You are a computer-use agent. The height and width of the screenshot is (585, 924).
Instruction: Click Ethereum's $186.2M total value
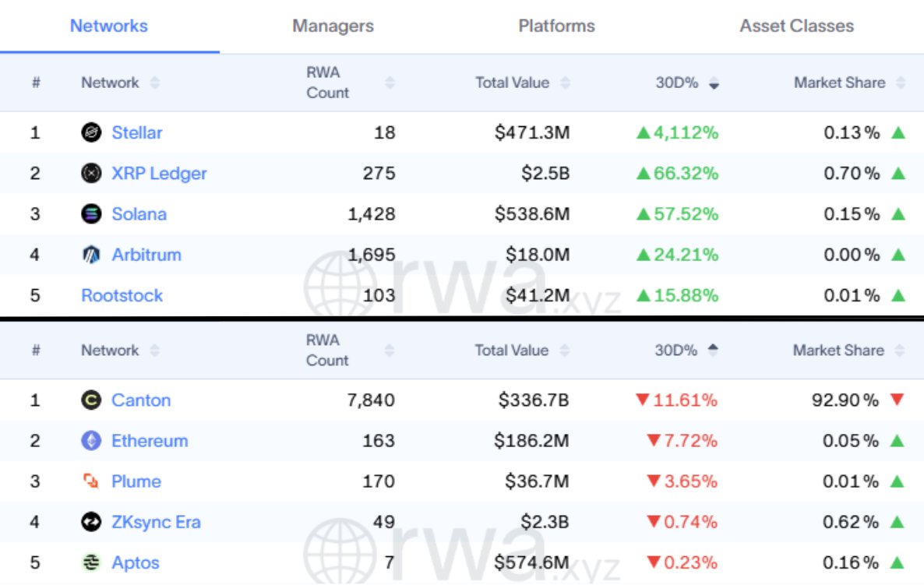coord(531,441)
